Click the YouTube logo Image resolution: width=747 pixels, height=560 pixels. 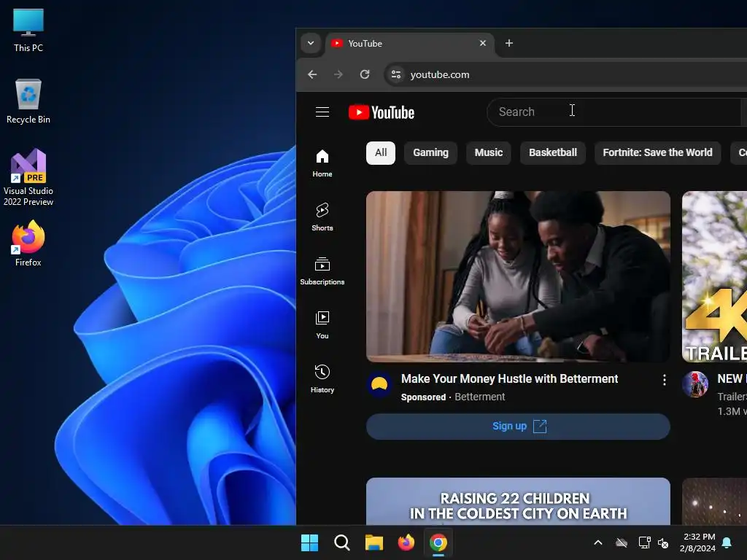tap(381, 112)
